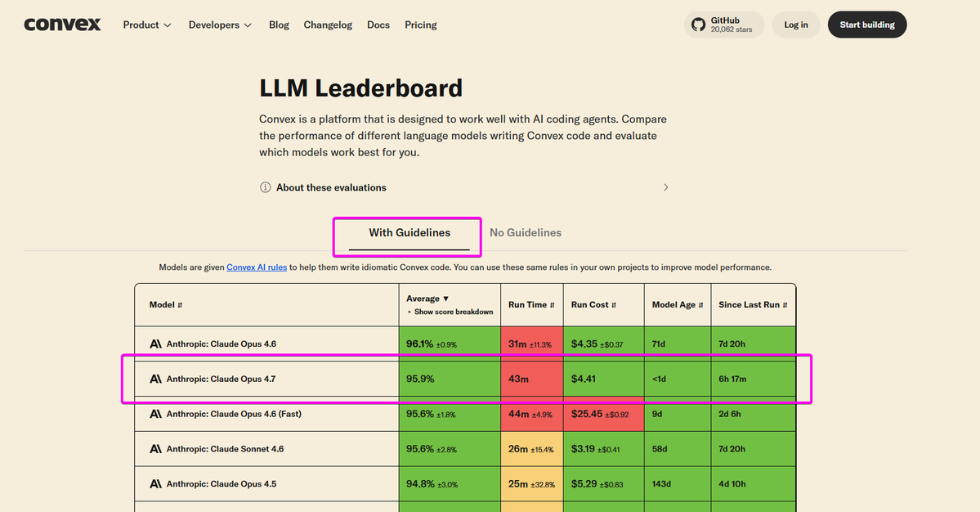The width and height of the screenshot is (980, 512).
Task: Open the Convex AI rules link
Action: (x=257, y=267)
